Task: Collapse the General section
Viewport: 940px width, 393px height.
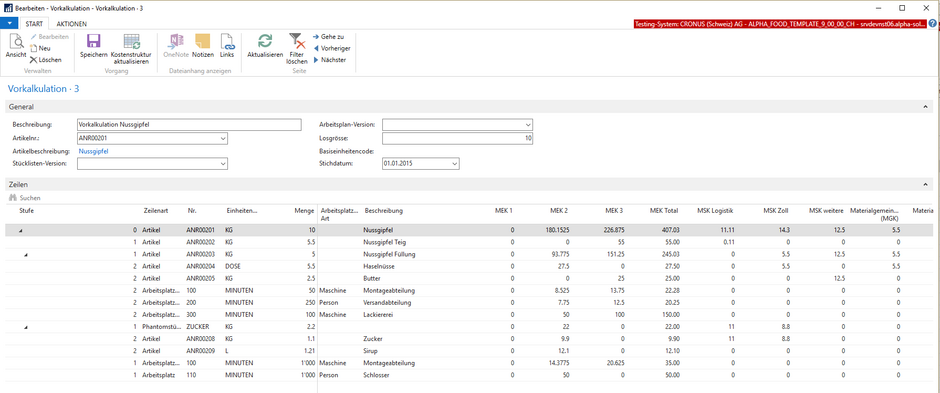Action: point(925,107)
